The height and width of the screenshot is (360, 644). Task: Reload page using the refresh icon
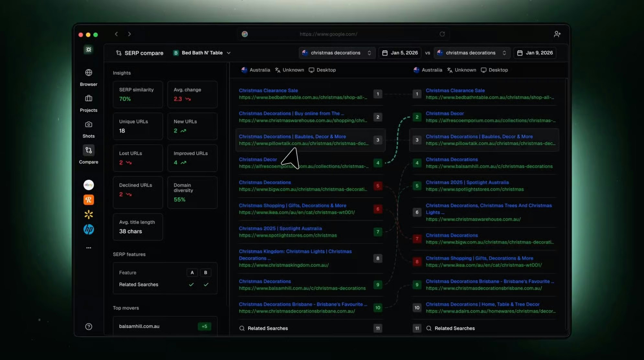pos(442,34)
